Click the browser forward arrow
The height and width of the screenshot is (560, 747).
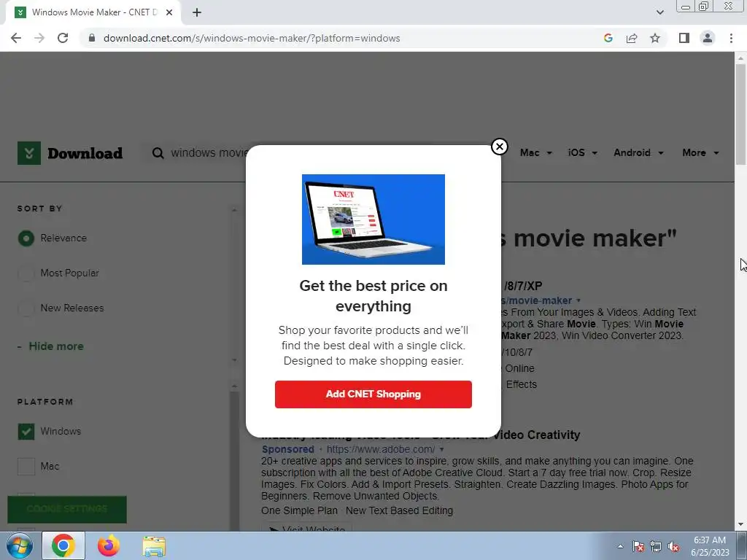(x=39, y=38)
